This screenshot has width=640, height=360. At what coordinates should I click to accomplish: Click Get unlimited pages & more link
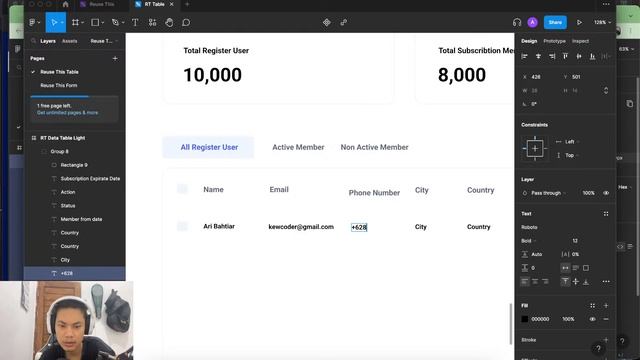click(x=67, y=113)
